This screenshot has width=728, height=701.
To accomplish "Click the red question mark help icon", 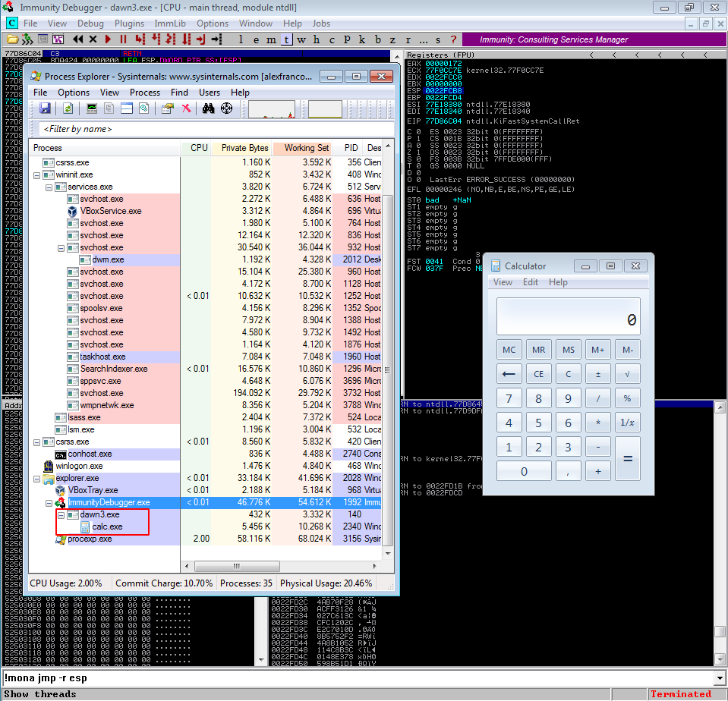I will [x=453, y=39].
